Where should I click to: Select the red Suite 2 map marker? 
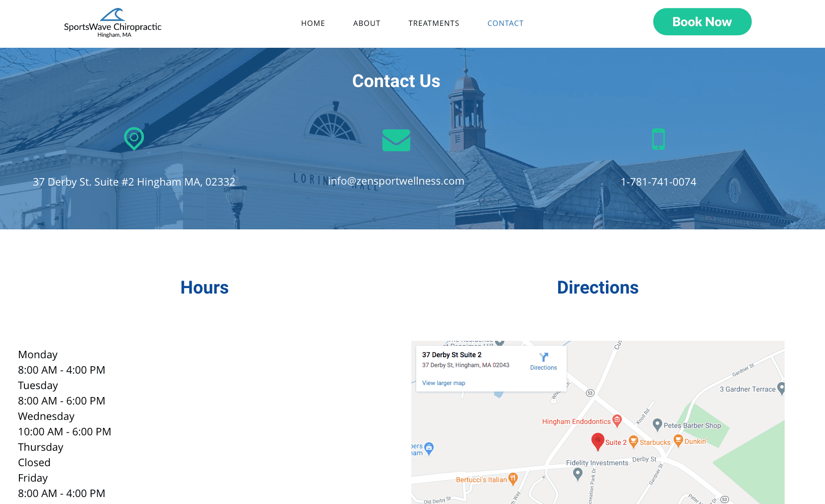coord(597,441)
